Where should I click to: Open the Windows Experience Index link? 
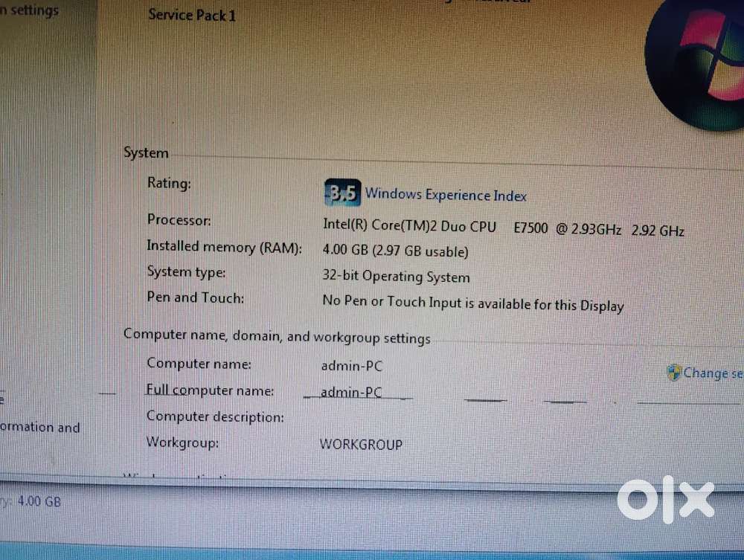(x=446, y=195)
